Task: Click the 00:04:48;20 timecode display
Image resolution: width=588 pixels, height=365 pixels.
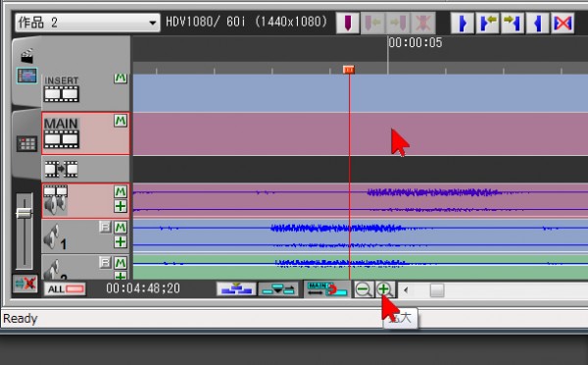Action: (143, 288)
